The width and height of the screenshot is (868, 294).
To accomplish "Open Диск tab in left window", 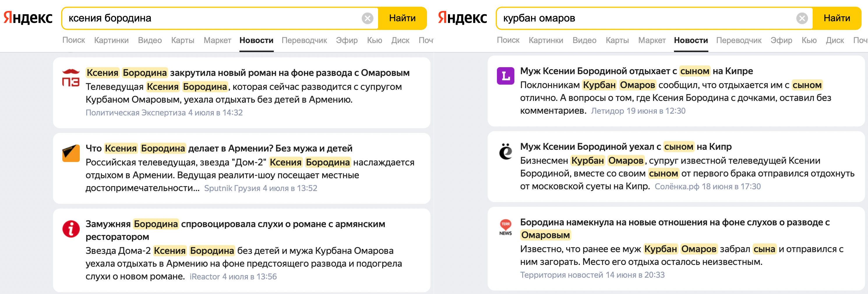I will pos(400,40).
